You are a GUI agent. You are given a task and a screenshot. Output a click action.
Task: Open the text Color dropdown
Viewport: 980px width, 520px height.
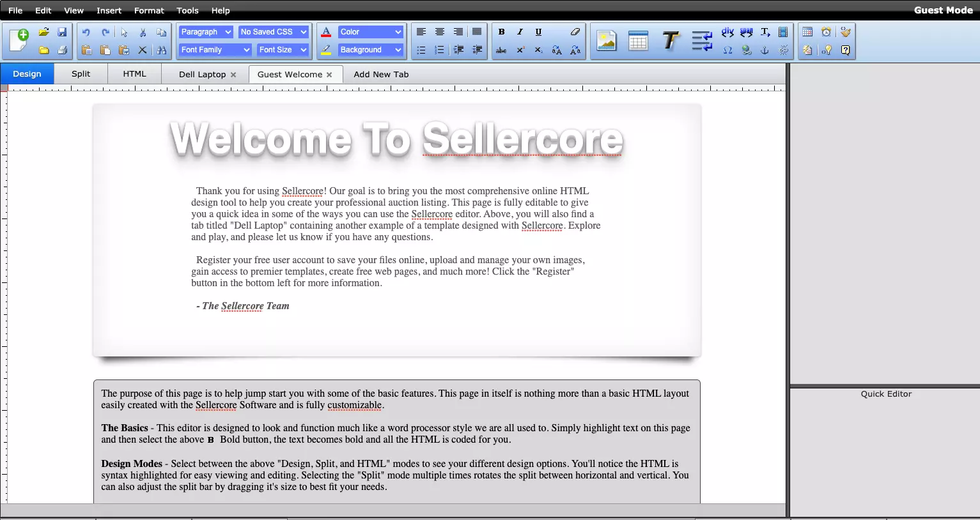[x=371, y=32]
